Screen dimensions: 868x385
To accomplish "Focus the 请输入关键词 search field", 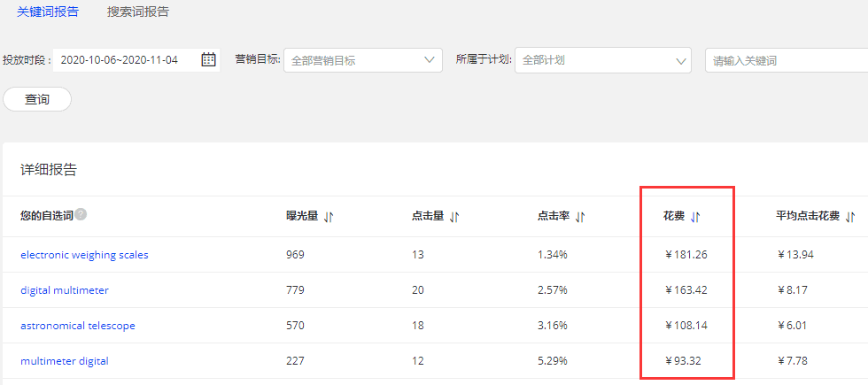I will tap(787, 60).
